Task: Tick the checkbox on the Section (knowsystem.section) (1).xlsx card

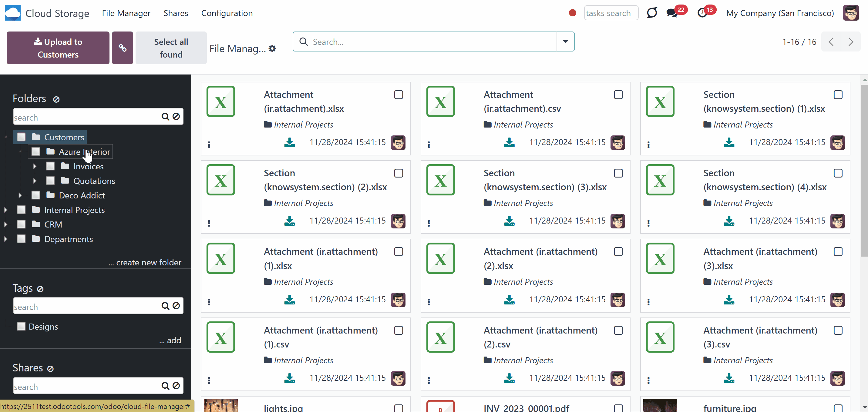Action: point(838,95)
